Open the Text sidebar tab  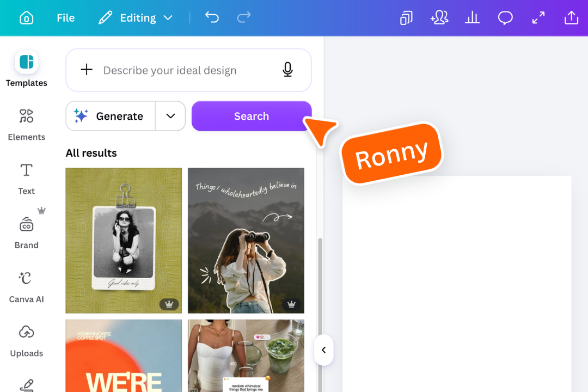click(x=26, y=179)
